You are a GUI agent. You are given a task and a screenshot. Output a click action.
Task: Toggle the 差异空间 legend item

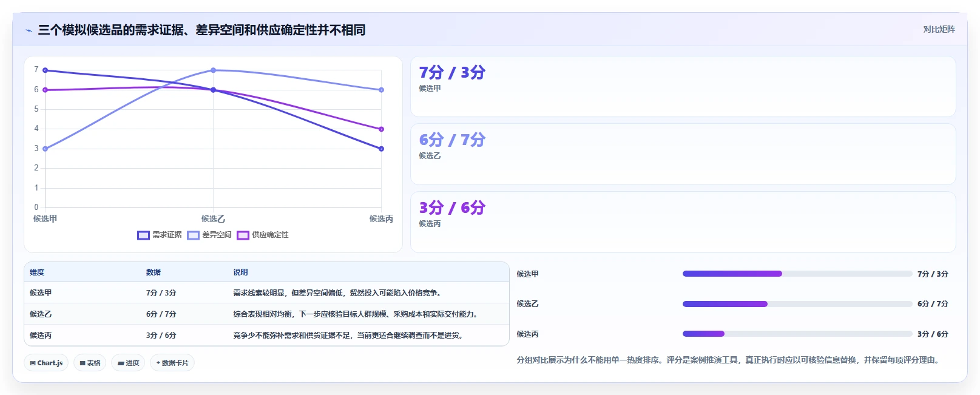click(x=209, y=235)
